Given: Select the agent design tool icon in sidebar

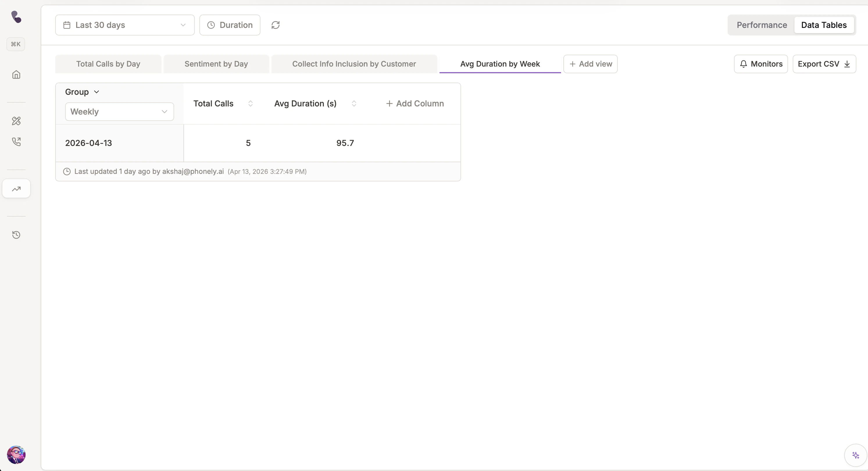Looking at the screenshot, I should (x=16, y=121).
